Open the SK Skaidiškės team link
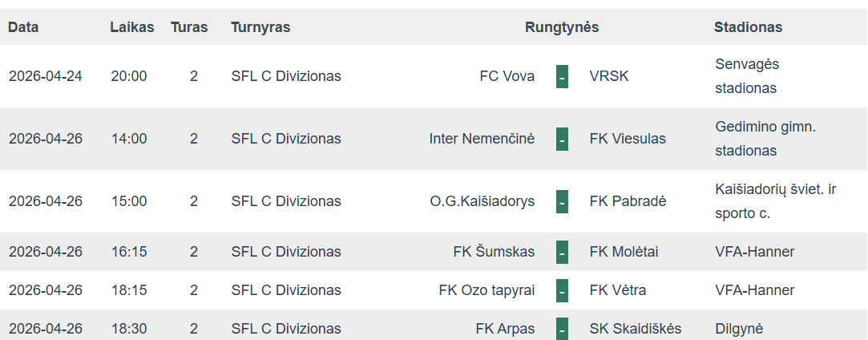868x340 pixels. tap(635, 329)
